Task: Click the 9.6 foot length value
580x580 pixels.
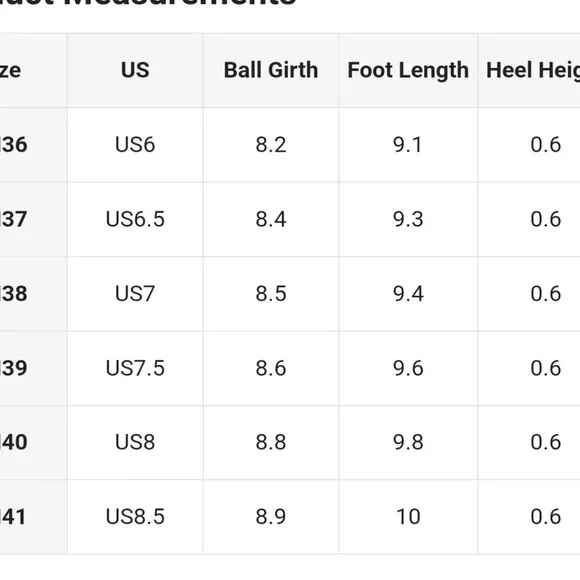Action: (x=408, y=368)
